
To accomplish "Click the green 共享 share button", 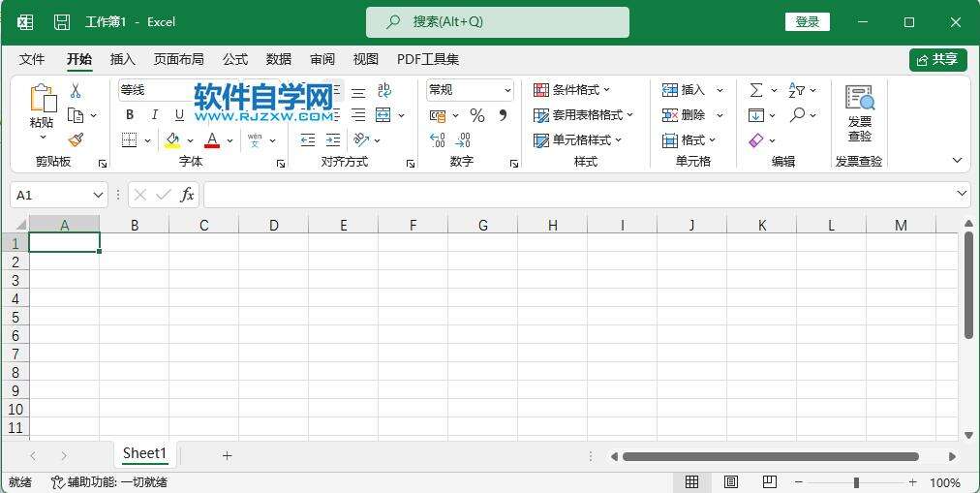I will pos(938,59).
